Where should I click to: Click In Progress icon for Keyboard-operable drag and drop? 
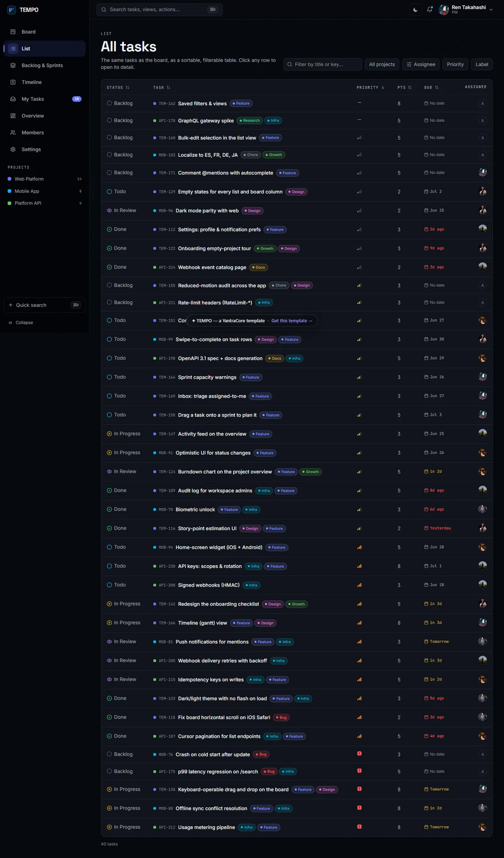click(x=109, y=789)
